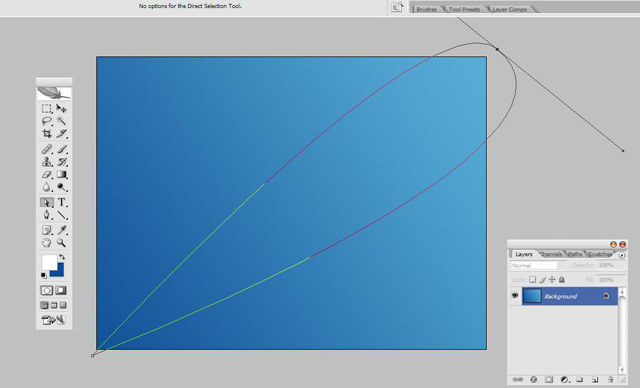Reset to default foreground and background colors
This screenshot has width=640, height=388.
(44, 275)
